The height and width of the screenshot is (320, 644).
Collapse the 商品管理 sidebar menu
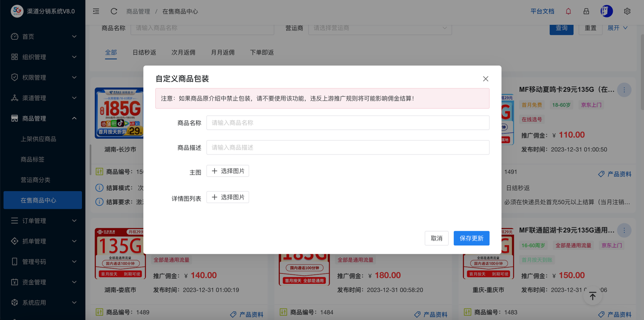pos(43,118)
